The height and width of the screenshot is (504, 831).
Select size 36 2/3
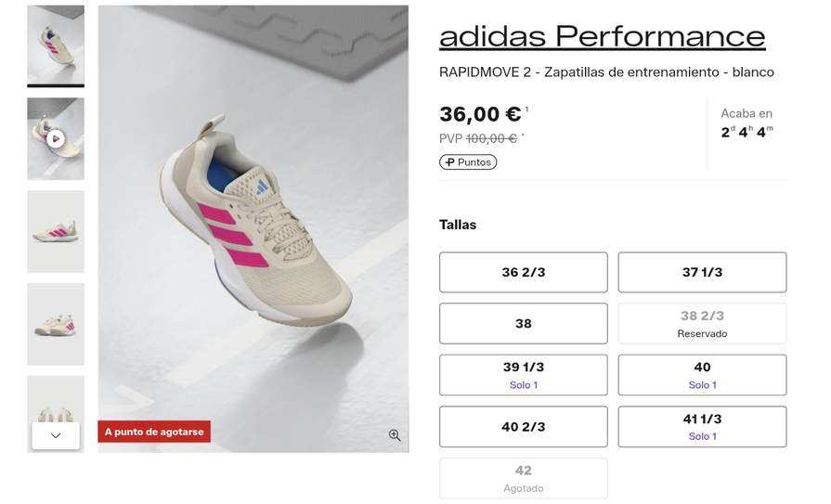pos(523,272)
